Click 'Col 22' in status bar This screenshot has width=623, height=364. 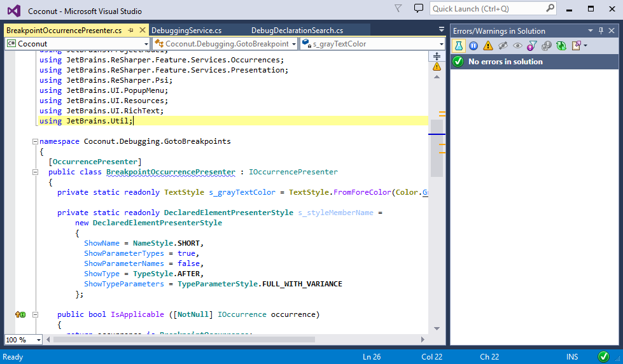(x=432, y=357)
